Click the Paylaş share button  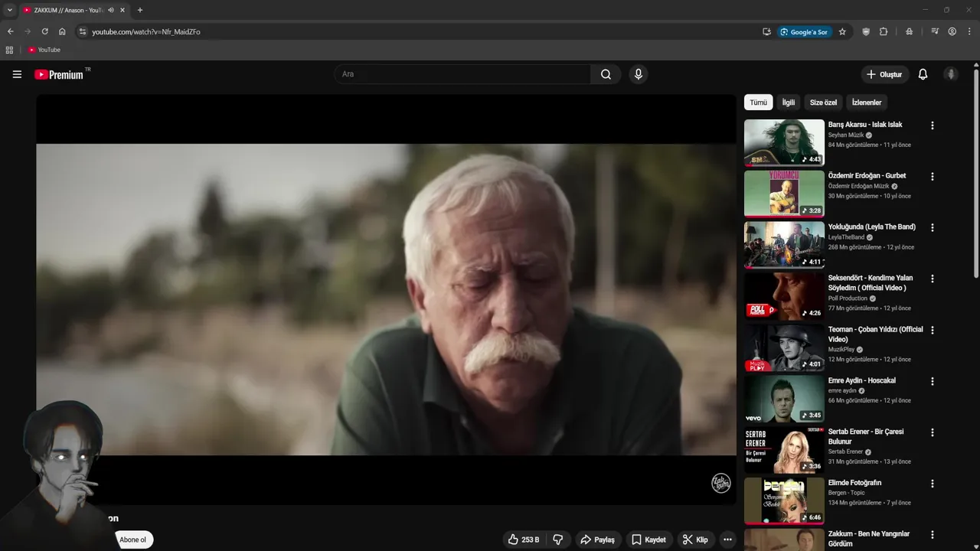point(597,540)
